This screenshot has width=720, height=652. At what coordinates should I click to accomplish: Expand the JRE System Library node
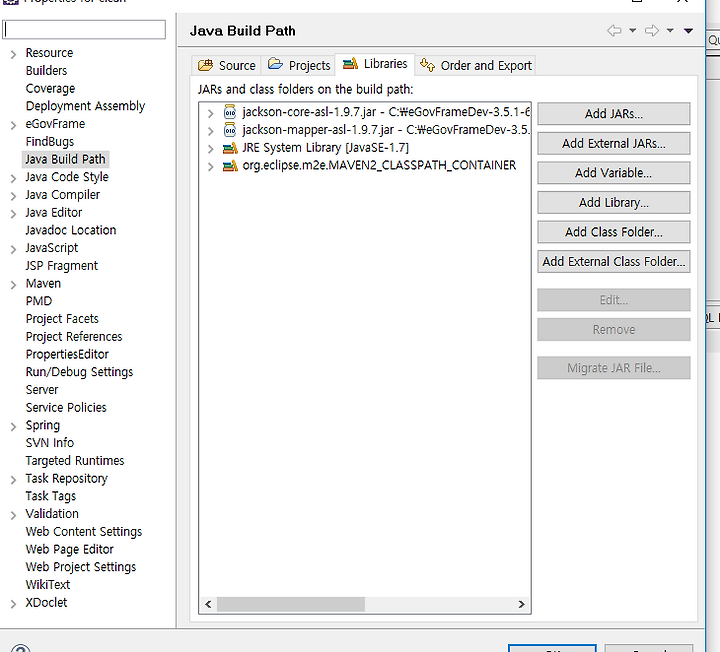pyautogui.click(x=210, y=149)
